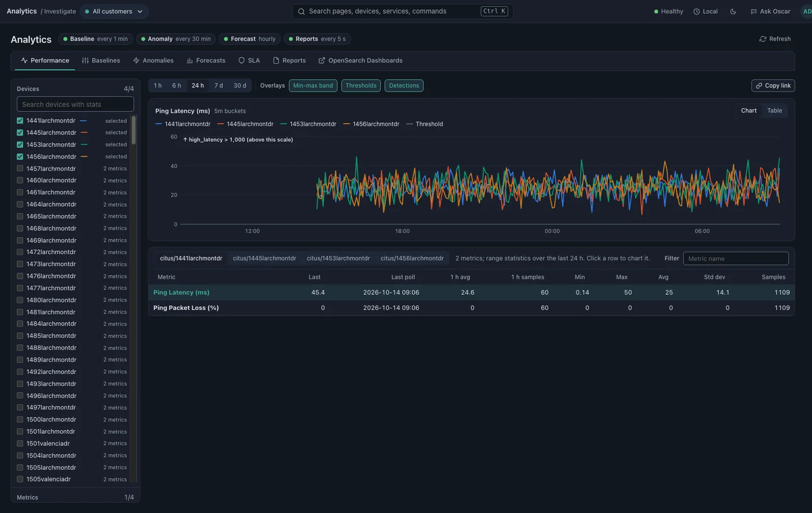Select the 1 h time range
Viewport: 812px width, 513px height.
tap(158, 86)
